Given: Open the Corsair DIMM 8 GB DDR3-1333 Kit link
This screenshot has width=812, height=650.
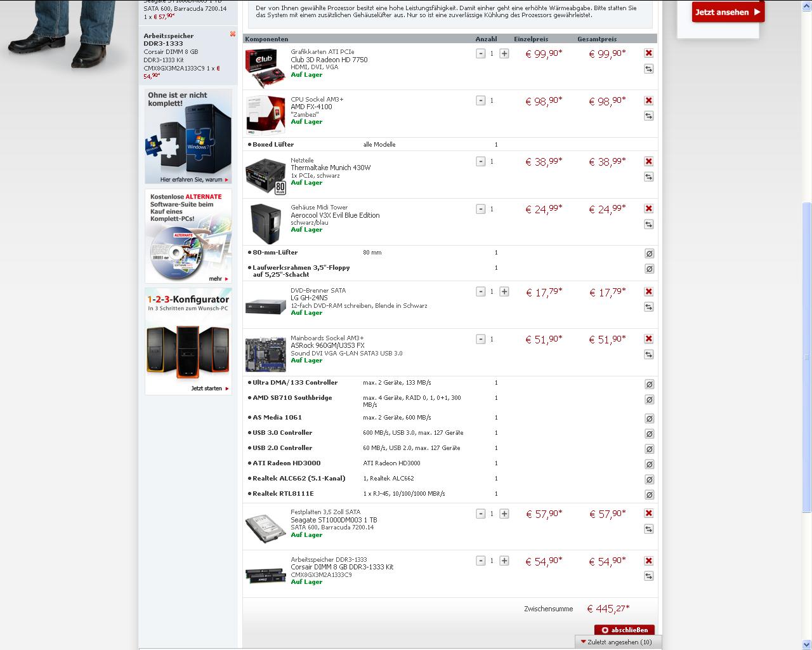Looking at the screenshot, I should (342, 567).
